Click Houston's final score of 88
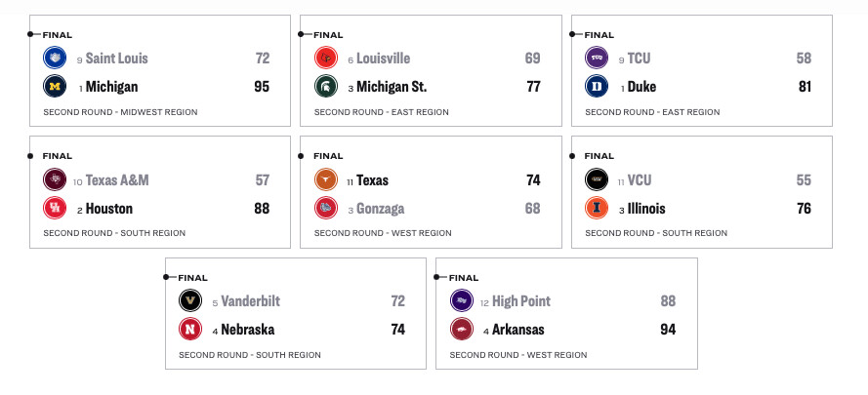This screenshot has height=395, width=868. (261, 208)
